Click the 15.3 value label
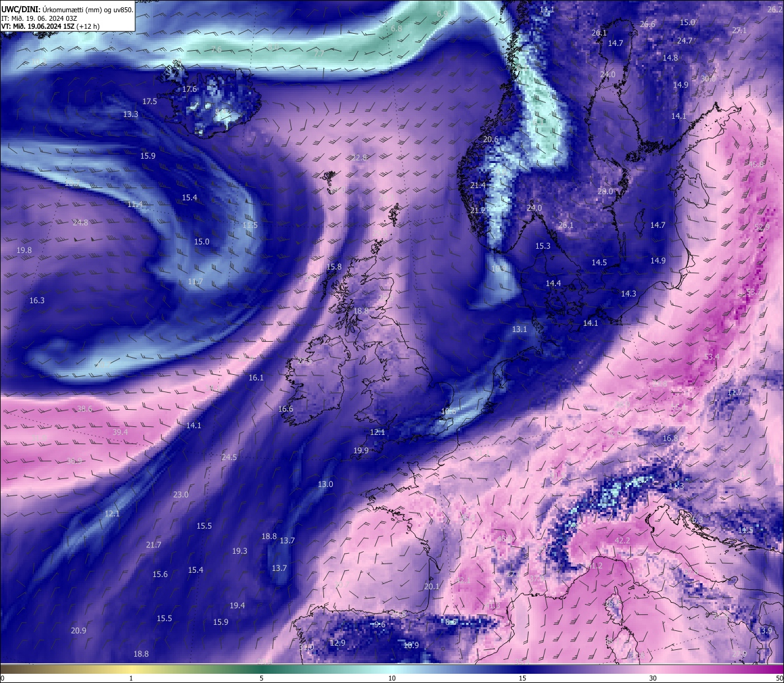Image resolution: width=784 pixels, height=683 pixels. point(543,246)
